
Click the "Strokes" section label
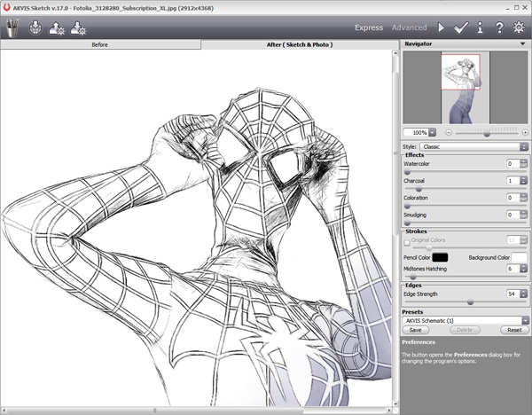point(416,231)
